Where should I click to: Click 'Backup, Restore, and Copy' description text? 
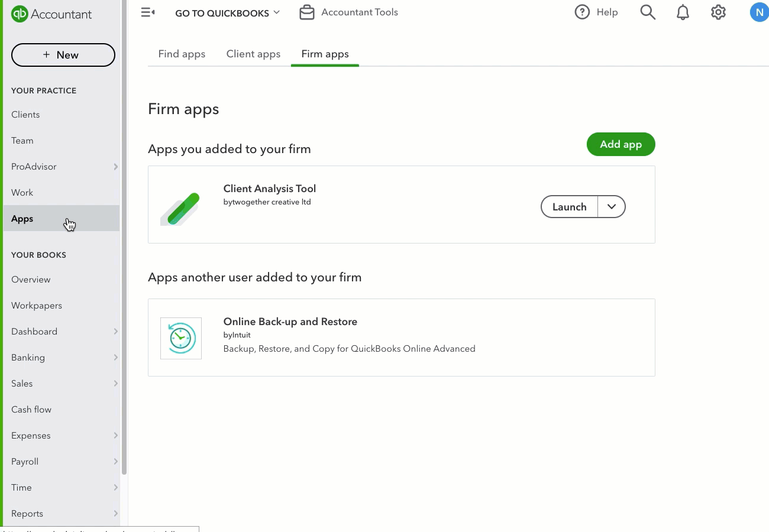[x=350, y=349]
